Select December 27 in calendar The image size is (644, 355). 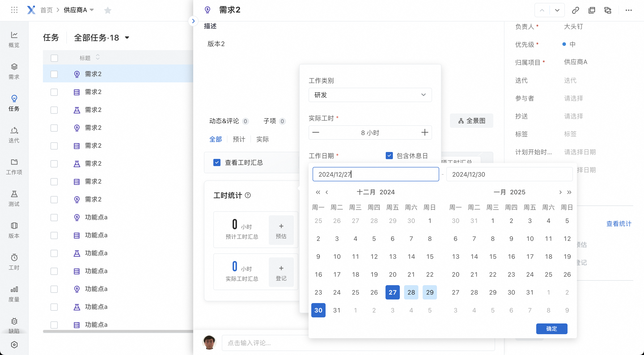pos(392,292)
